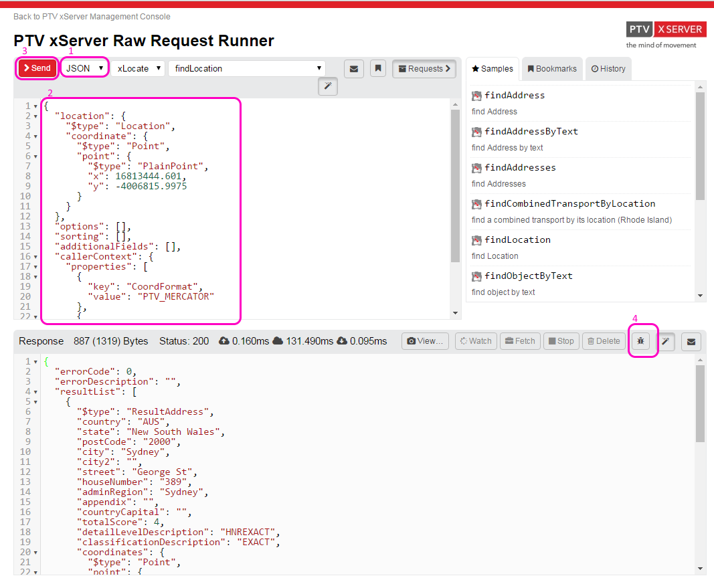This screenshot has width=714, height=588.
Task: Click the envelope icon in response toolbar
Action: coord(691,341)
